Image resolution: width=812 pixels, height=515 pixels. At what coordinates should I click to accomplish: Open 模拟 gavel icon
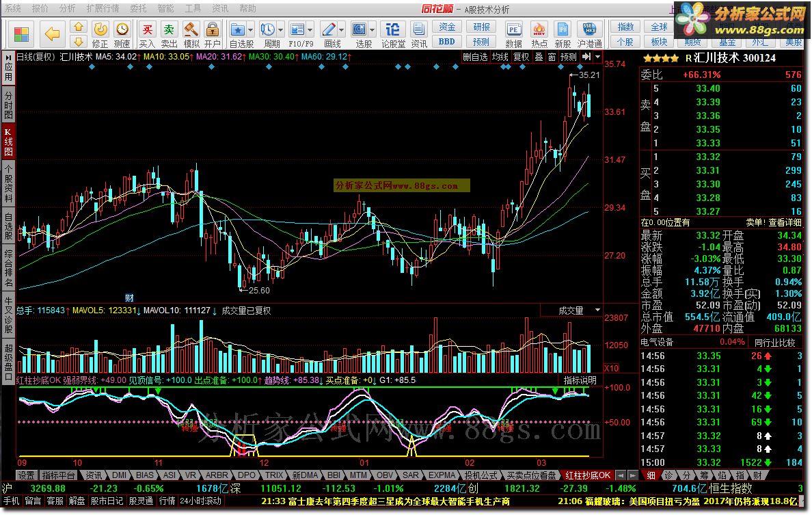(x=191, y=29)
